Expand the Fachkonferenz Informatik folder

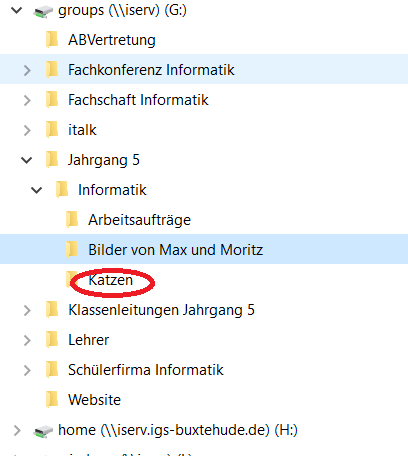tap(27, 70)
